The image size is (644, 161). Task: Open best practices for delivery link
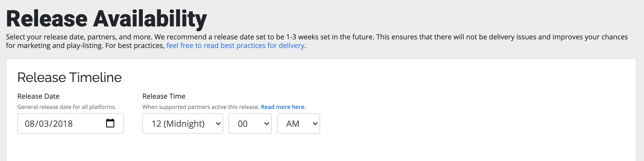(x=235, y=46)
